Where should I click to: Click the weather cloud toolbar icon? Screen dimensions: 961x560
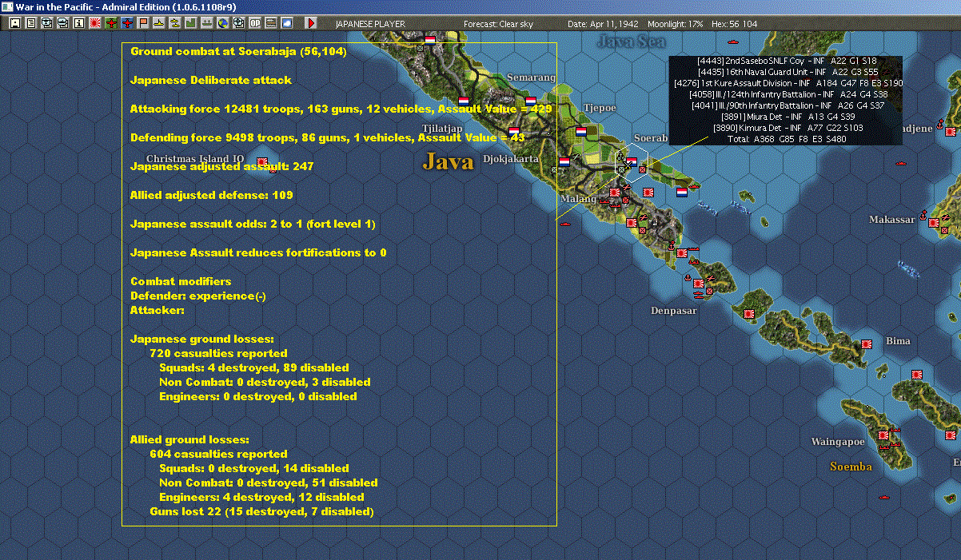[x=287, y=23]
